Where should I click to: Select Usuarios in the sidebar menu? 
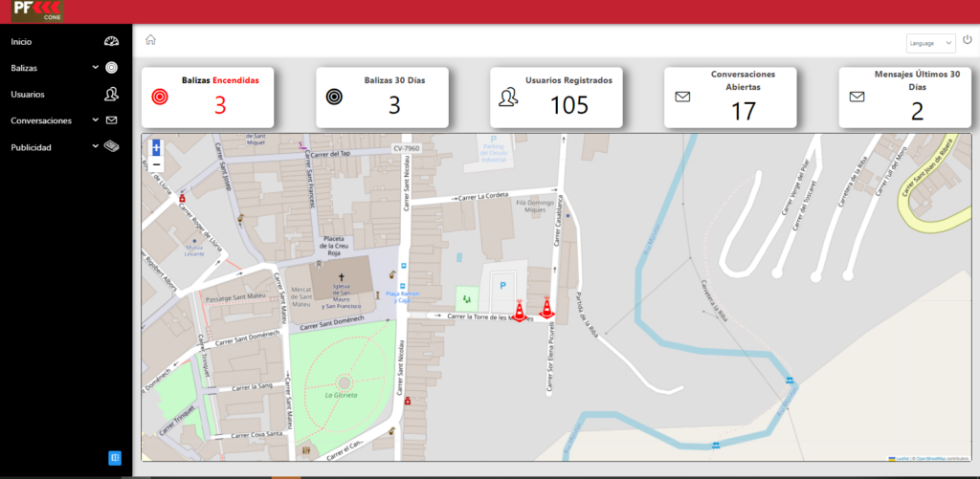(x=28, y=94)
